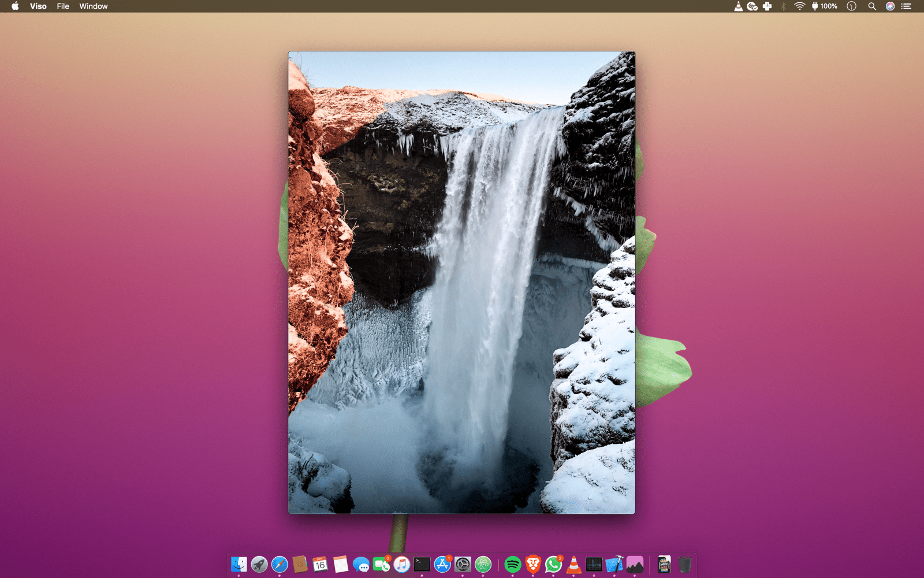This screenshot has width=924, height=578.
Task: Open Activity Monitor from the Dock
Action: tap(594, 564)
